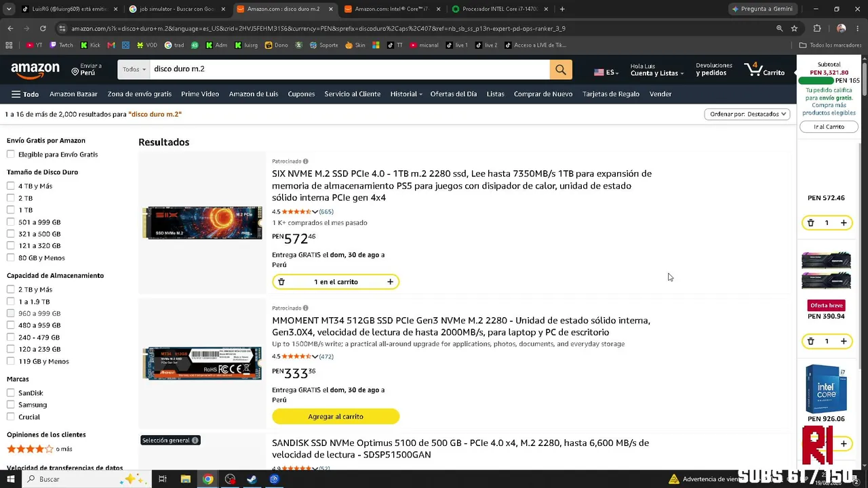Click info icon beside MMOMENT Patrocinado label
Screen dimensions: 868x488
click(306, 308)
